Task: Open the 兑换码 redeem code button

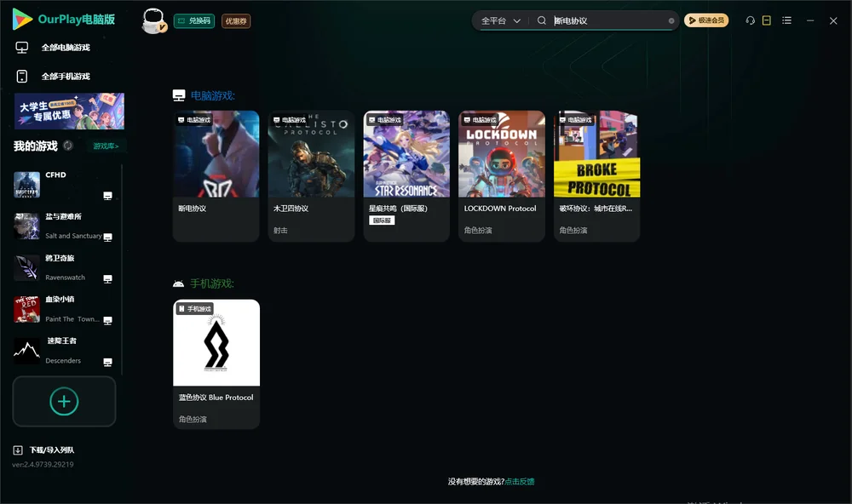Action: pos(194,21)
